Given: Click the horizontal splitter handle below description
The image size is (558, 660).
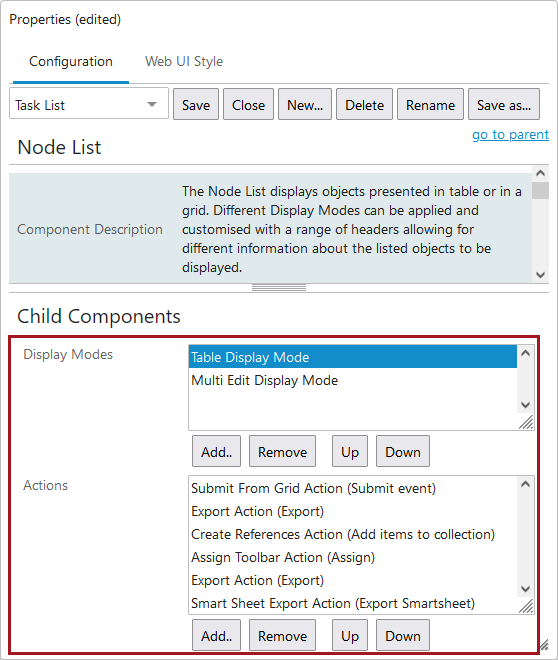Looking at the screenshot, I should click(279, 288).
